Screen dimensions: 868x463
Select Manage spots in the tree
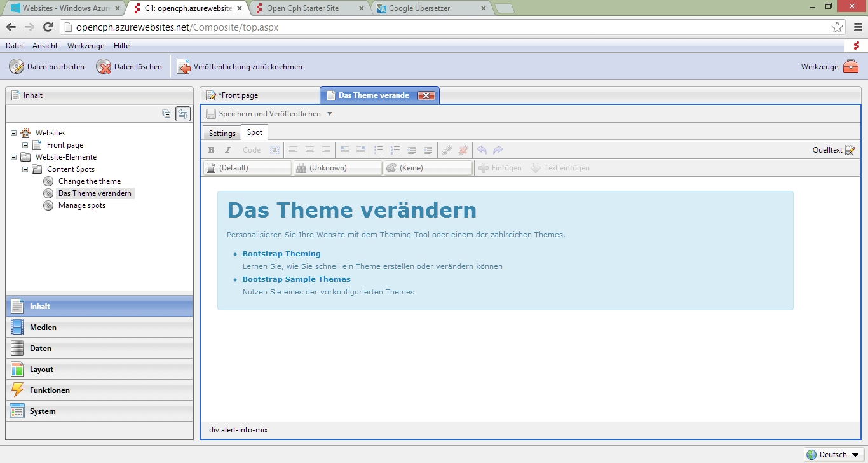[x=81, y=205]
